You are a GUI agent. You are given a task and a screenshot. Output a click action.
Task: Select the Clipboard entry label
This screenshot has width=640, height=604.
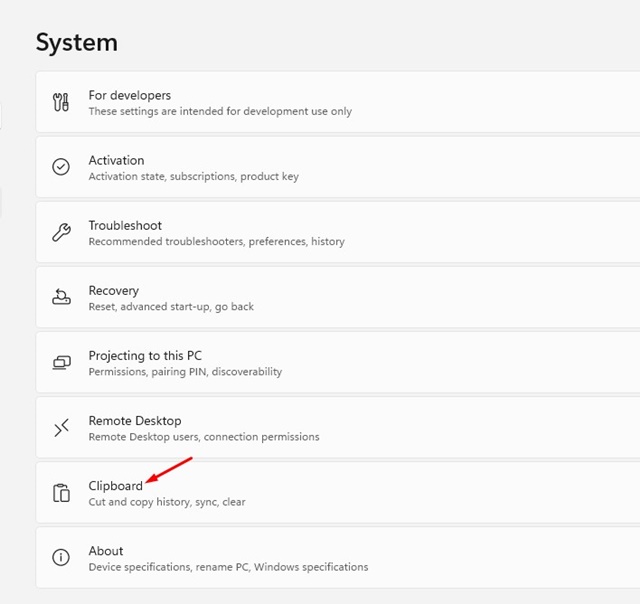[x=115, y=486]
